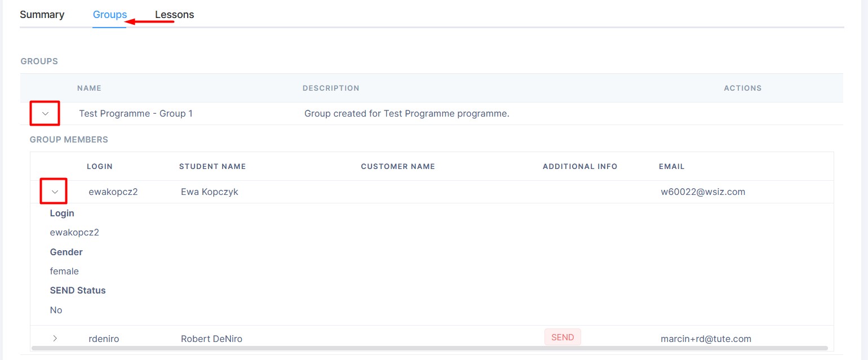Switch to the Lessons tab
Image resolution: width=868 pixels, height=360 pixels.
point(175,15)
